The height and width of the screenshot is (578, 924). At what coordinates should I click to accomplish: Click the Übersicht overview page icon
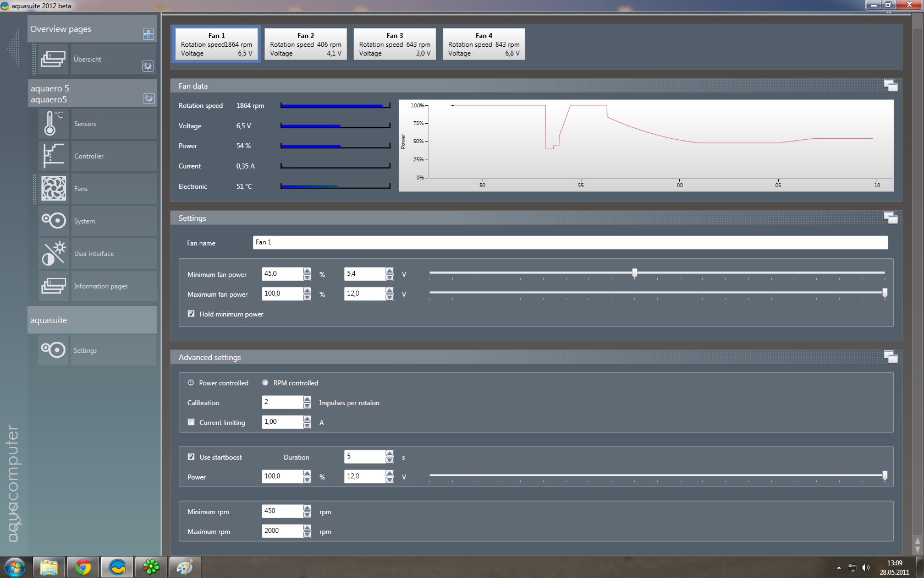pos(53,59)
